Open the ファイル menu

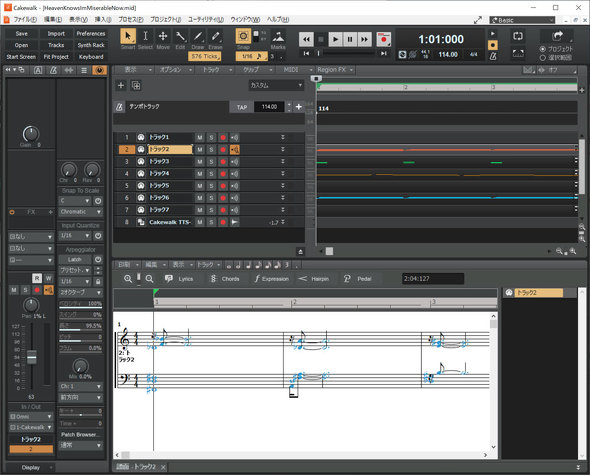(25, 20)
